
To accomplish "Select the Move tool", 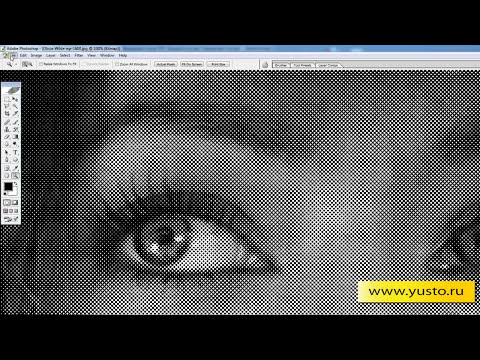I will pos(15,99).
